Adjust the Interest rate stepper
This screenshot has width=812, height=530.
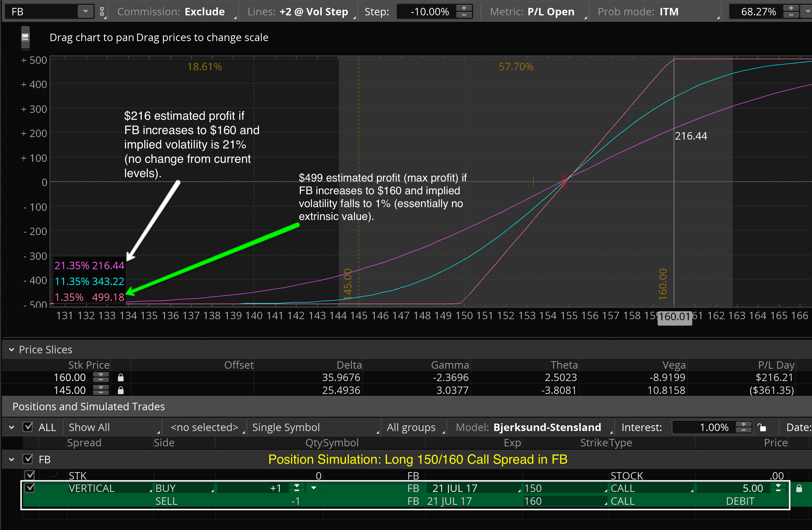(x=743, y=427)
